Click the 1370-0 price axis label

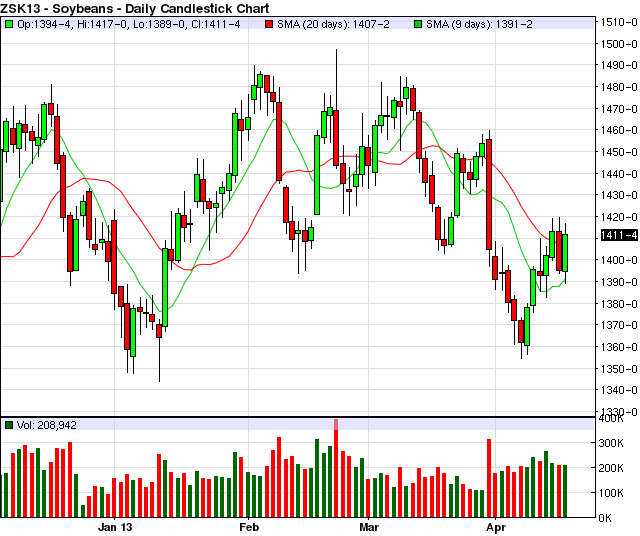tap(619, 325)
